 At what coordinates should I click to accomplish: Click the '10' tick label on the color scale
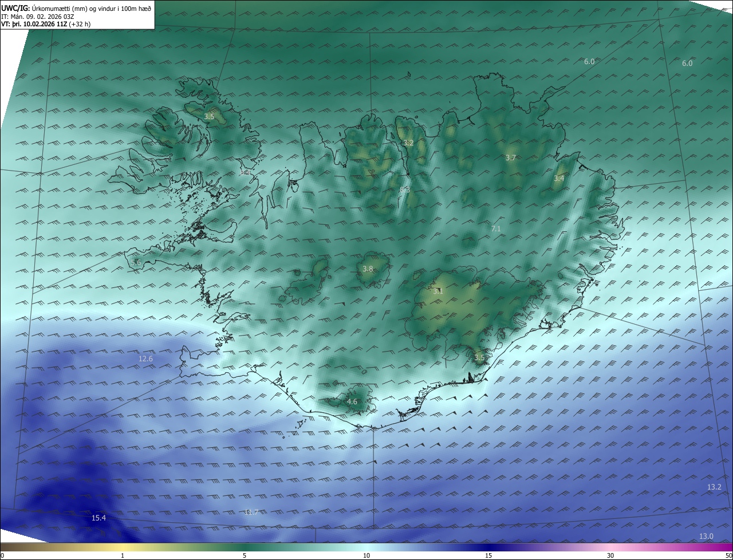tap(366, 555)
